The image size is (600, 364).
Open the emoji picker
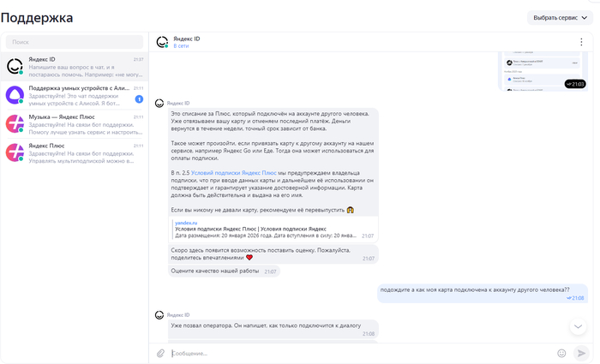click(561, 353)
